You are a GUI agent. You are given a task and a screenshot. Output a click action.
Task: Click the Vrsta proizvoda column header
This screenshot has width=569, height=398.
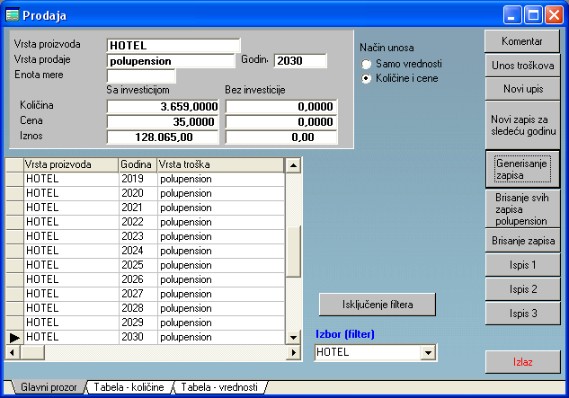coord(71,165)
